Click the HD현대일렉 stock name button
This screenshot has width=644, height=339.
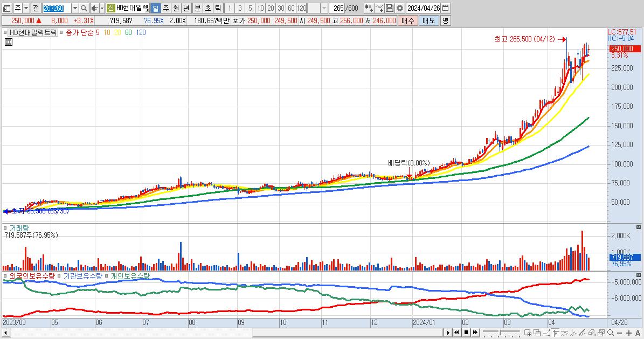(132, 8)
